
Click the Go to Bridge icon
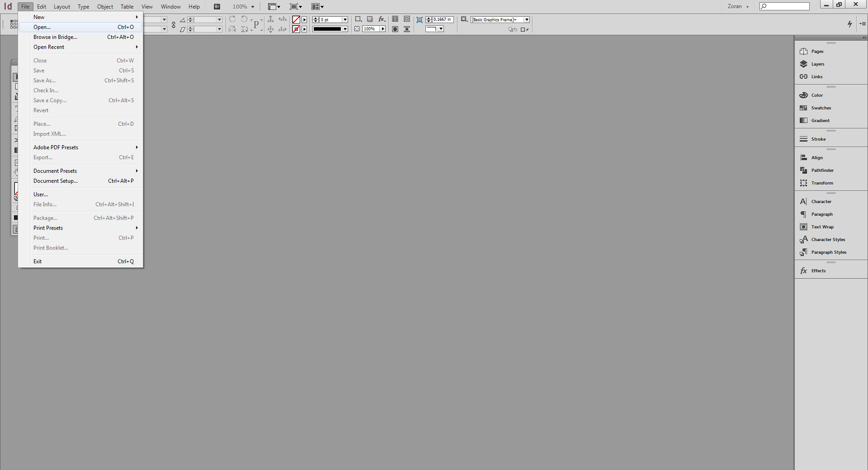(x=217, y=6)
